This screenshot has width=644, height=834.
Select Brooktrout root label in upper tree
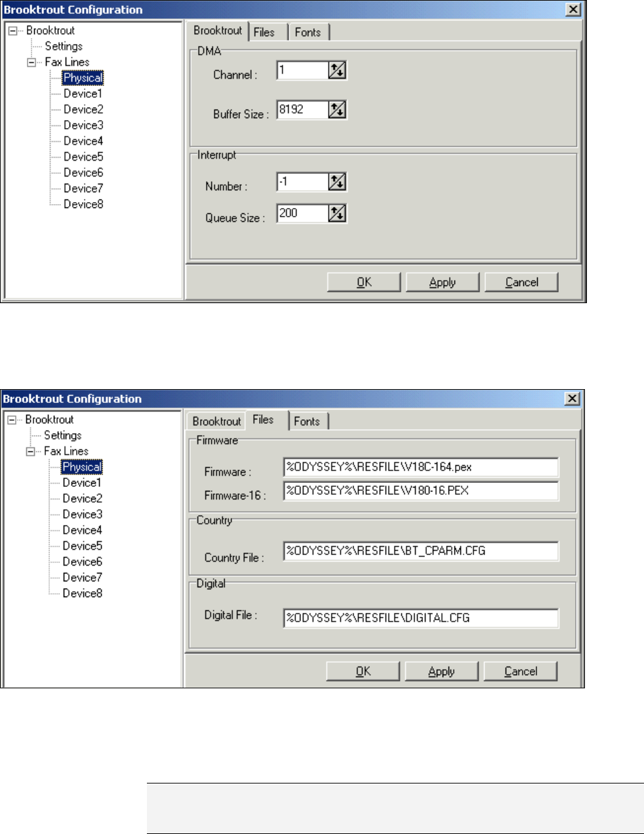click(50, 31)
